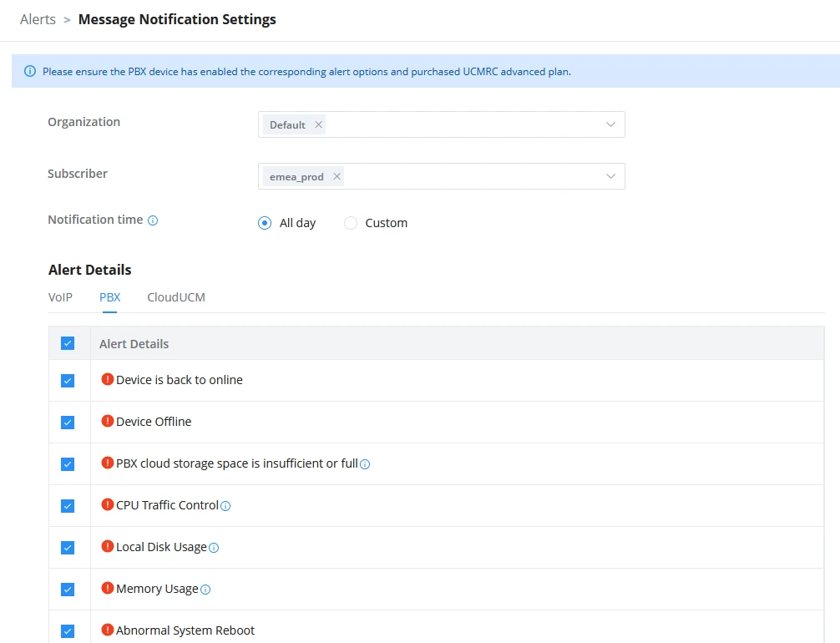Click info icon beside Memory Usage
The height and width of the screenshot is (643, 840).
coord(205,590)
